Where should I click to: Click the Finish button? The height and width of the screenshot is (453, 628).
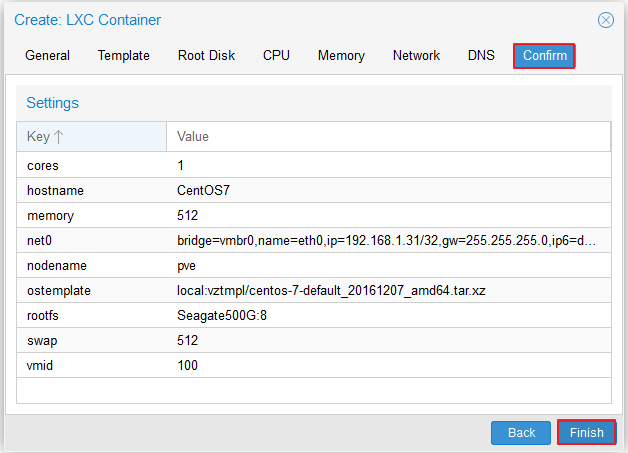click(x=586, y=433)
